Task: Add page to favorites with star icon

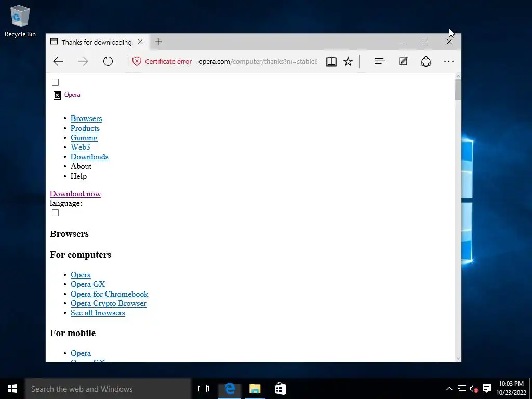Action: click(x=348, y=61)
